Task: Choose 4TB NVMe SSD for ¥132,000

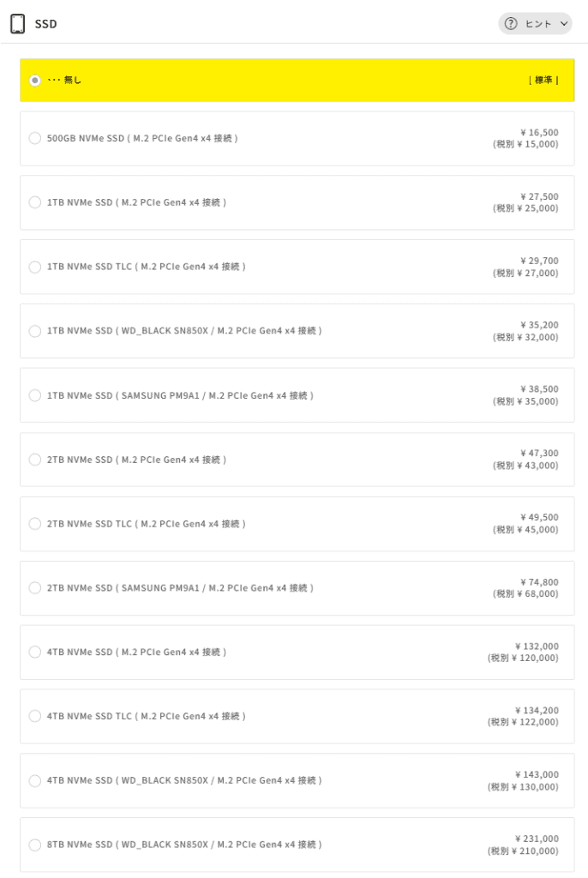Action: click(x=35, y=652)
